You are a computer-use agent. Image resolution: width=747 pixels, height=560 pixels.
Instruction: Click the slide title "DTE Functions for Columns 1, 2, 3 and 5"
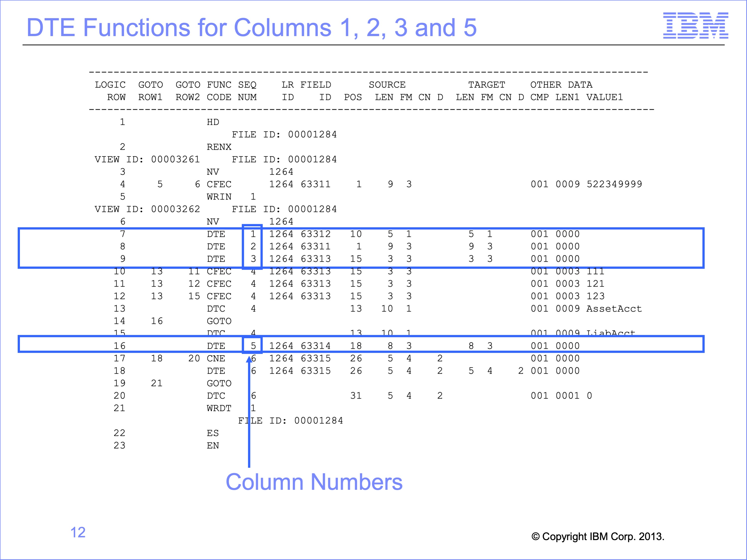[x=252, y=28]
